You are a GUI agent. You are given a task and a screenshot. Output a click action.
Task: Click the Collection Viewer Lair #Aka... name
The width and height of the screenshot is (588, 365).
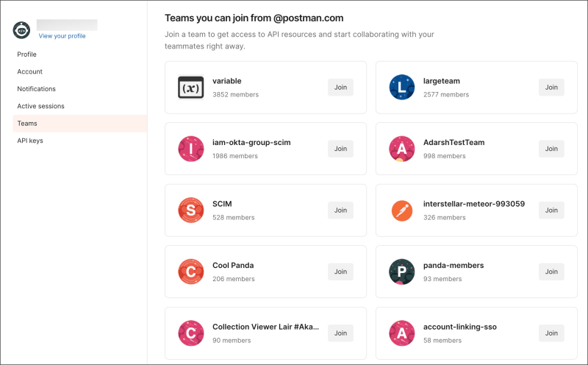click(265, 327)
